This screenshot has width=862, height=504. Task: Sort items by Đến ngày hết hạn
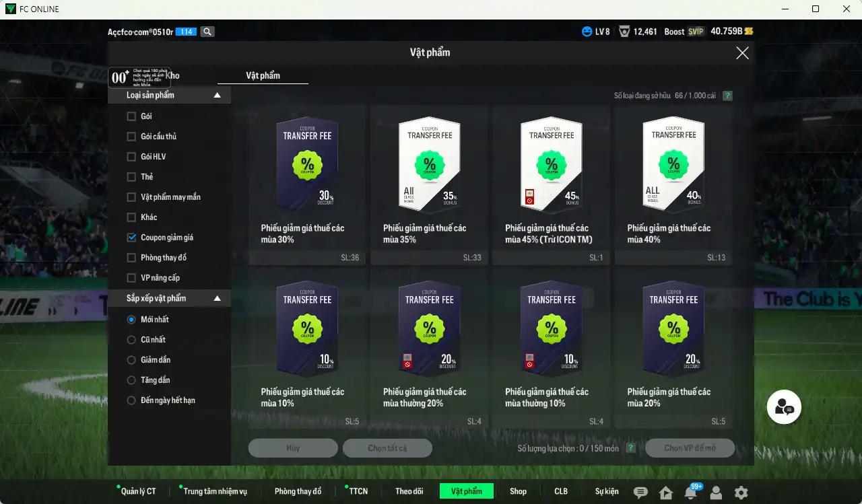(x=131, y=400)
